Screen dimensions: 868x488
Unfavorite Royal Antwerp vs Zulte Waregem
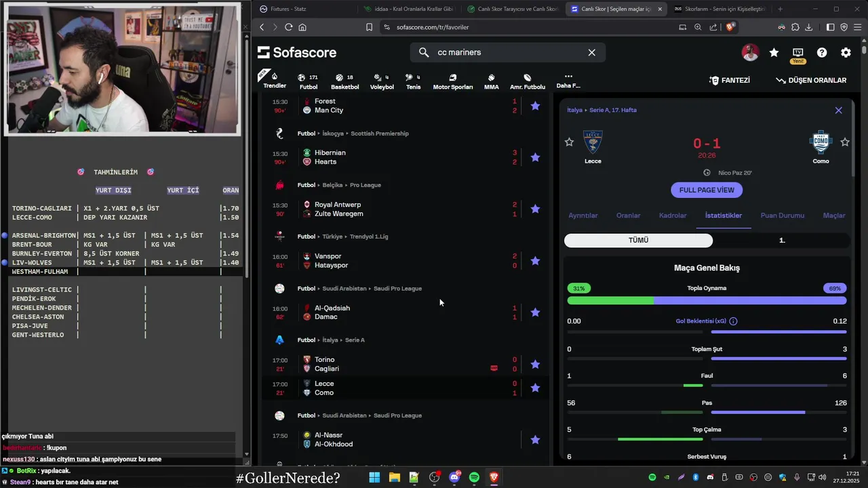click(535, 209)
